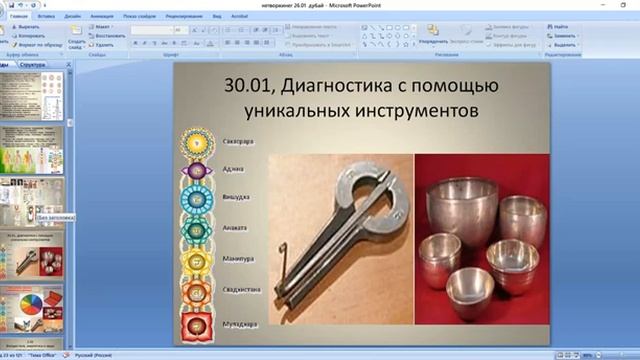Screen dimensions: 640x360
Task: Select the triangle shape in the shapes gallery
Action: pos(364,36)
